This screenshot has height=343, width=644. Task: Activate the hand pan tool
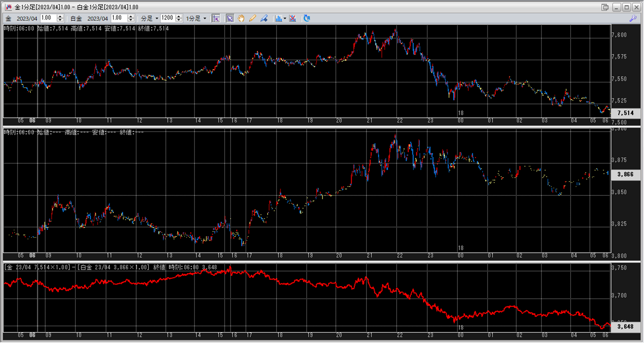coord(241,18)
